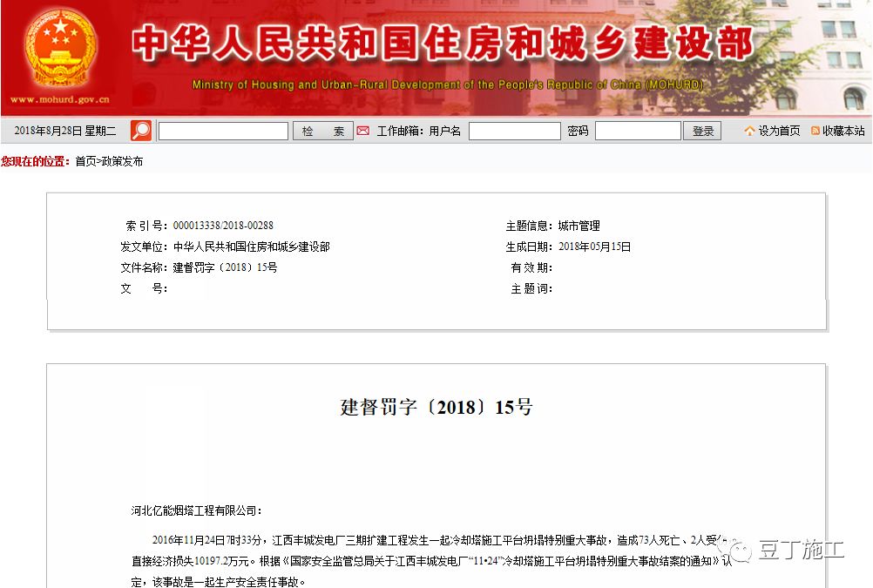This screenshot has width=873, height=588.
Task: Click the 用户名 username field
Action: [x=514, y=130]
